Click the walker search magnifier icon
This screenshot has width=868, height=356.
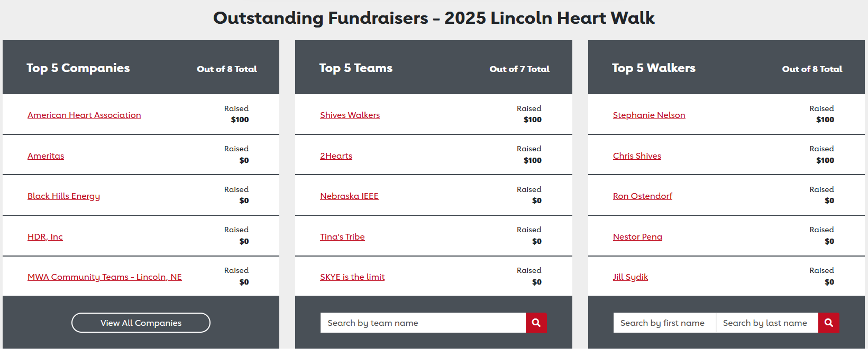click(829, 323)
